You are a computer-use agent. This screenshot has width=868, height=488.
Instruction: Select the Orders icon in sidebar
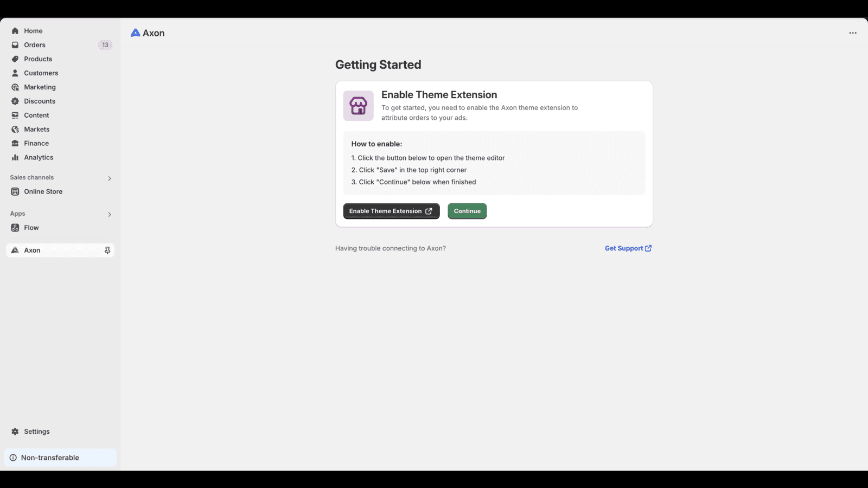click(15, 44)
